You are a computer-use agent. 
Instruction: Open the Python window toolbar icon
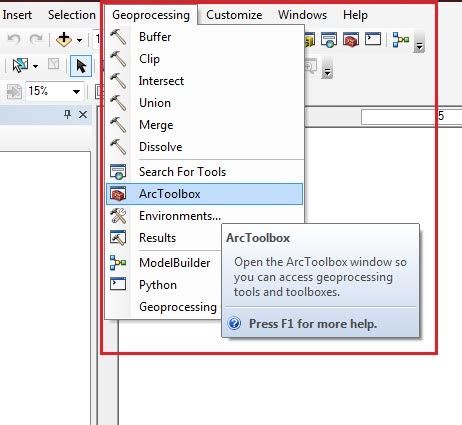(x=373, y=39)
